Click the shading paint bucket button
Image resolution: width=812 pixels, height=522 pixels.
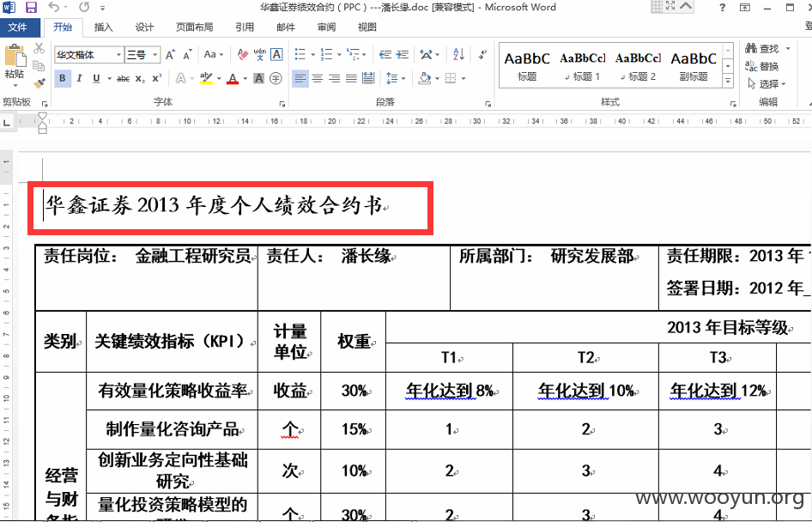[x=425, y=78]
